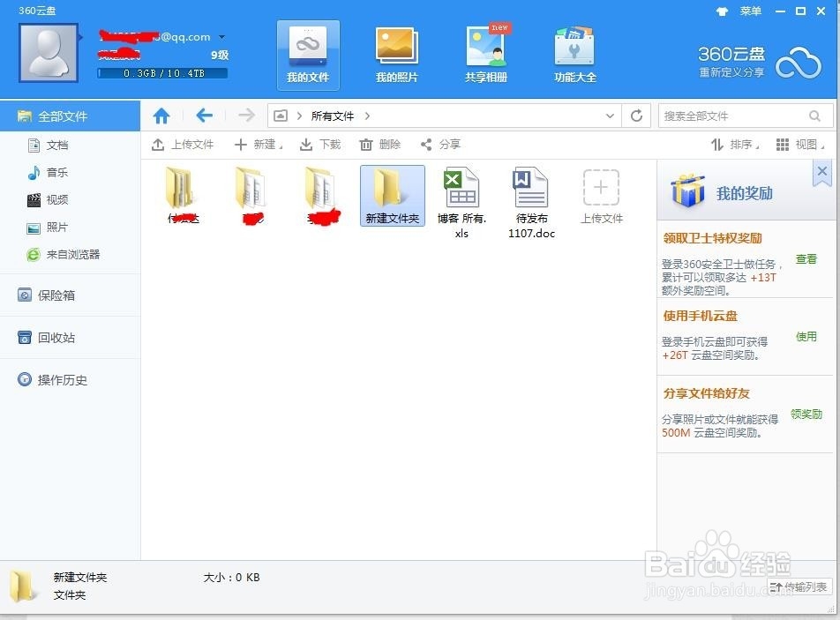Select the 博客 所有.xls file

[x=461, y=202]
